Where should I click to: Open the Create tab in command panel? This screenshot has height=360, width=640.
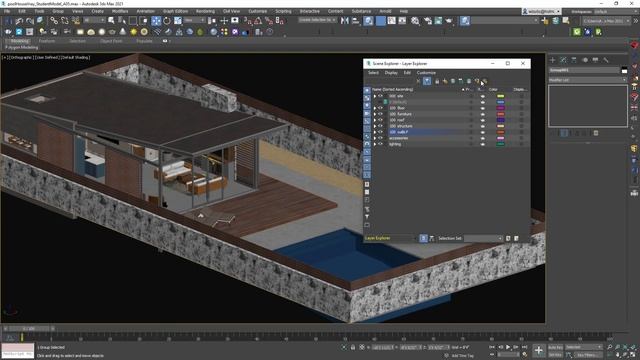pyautogui.click(x=553, y=60)
